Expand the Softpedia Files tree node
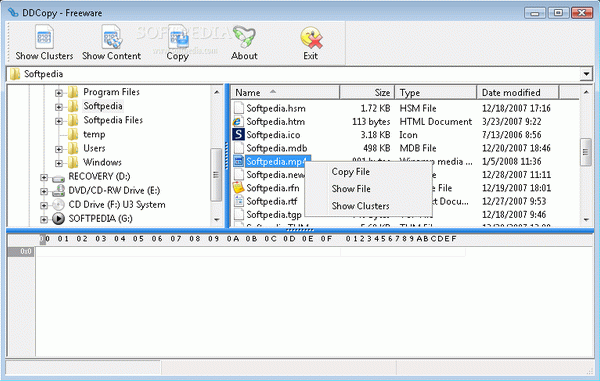600x381 pixels. click(59, 121)
